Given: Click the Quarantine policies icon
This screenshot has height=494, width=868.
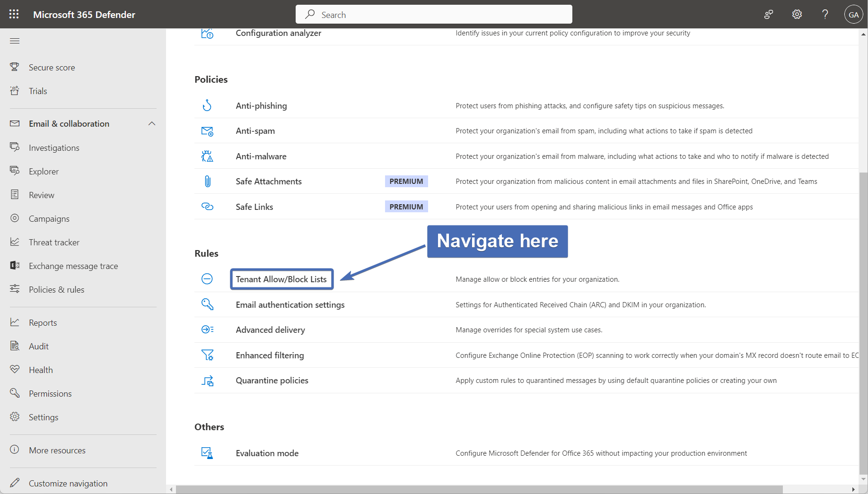Looking at the screenshot, I should coord(207,381).
